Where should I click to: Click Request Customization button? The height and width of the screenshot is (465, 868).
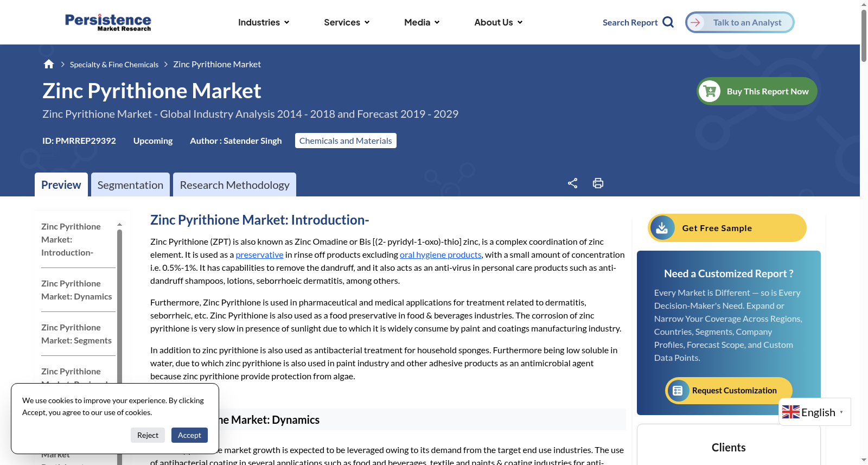[729, 391]
